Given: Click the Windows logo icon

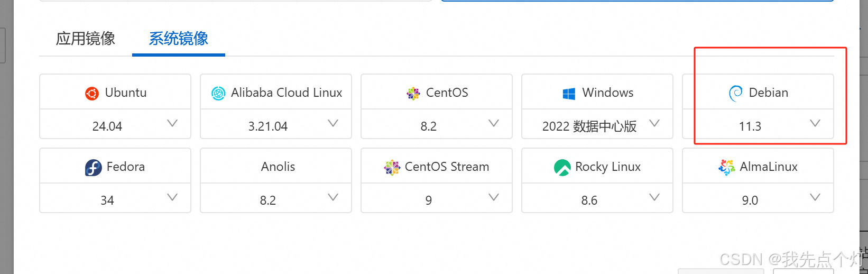Looking at the screenshot, I should coord(569,94).
